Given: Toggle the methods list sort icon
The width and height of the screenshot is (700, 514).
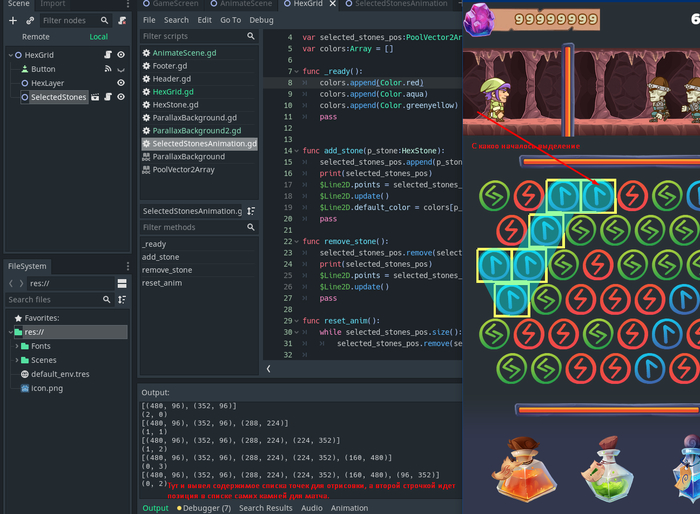Looking at the screenshot, I should click(x=251, y=211).
